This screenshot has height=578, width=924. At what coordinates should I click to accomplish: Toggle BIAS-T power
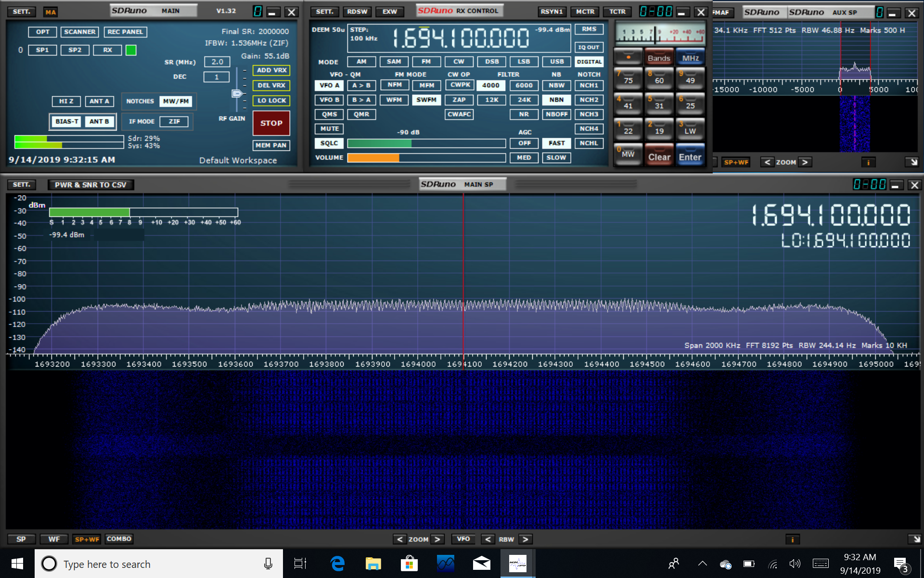(x=67, y=121)
